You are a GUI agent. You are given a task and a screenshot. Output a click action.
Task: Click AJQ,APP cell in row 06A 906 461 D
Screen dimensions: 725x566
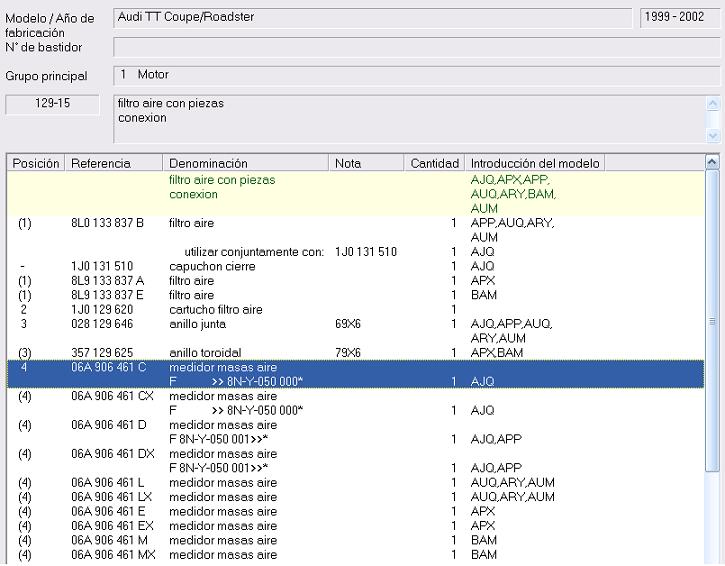(496, 439)
